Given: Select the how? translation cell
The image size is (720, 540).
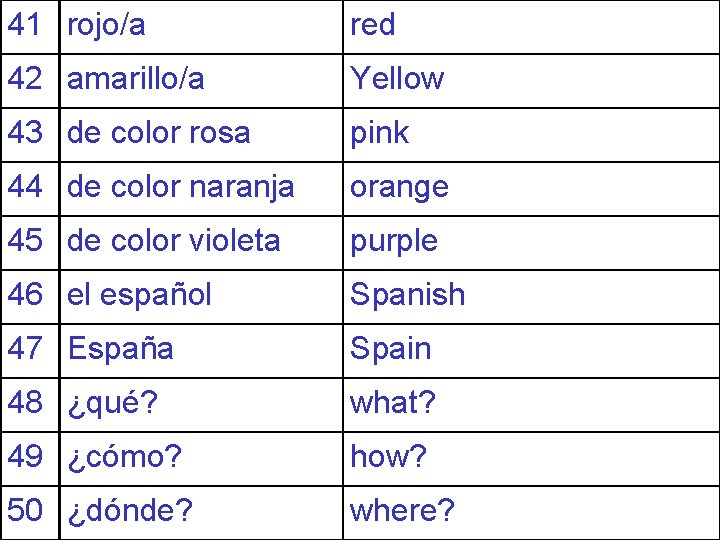Looking at the screenshot, I should click(531, 459).
